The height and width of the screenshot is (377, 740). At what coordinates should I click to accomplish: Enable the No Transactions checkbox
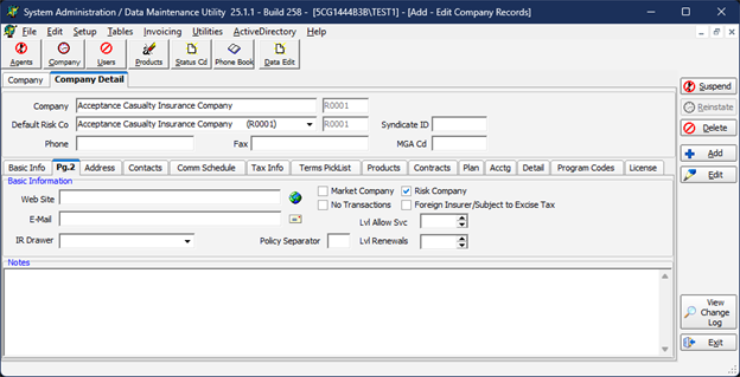pos(323,205)
